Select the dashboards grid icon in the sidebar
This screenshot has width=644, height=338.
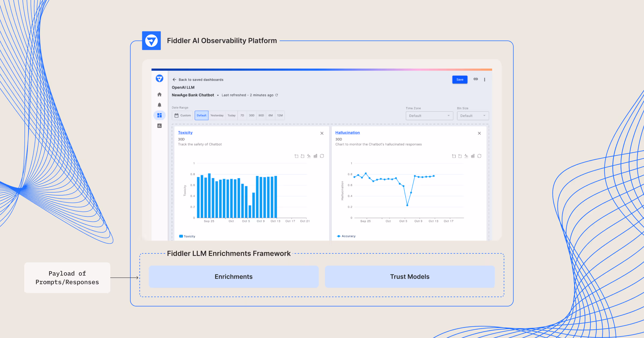point(159,115)
